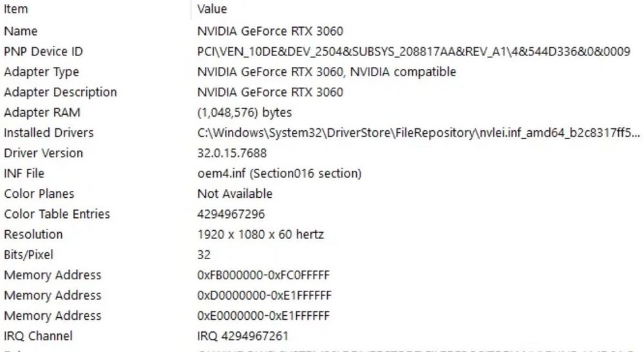
Task: Select the 0xD0000000-0xE1FFFFFF memory address value
Action: 264,295
